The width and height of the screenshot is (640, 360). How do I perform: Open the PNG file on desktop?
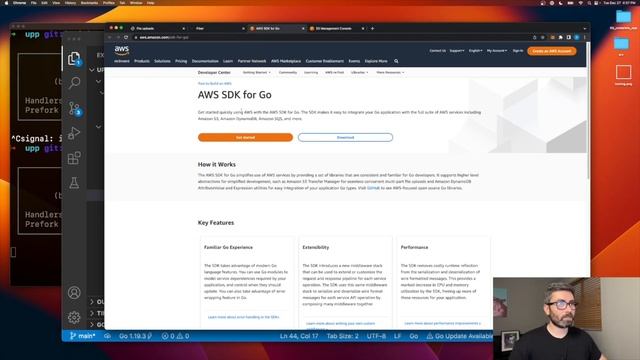coord(623,73)
